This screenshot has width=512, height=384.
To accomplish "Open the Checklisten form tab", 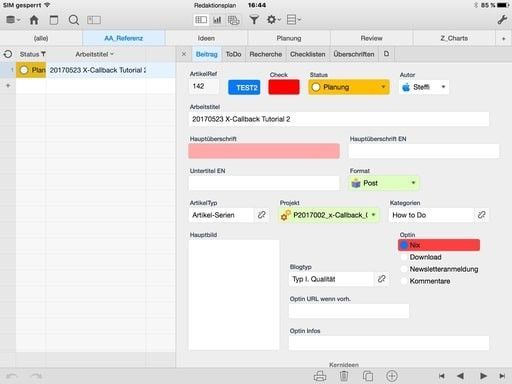I will tap(307, 54).
